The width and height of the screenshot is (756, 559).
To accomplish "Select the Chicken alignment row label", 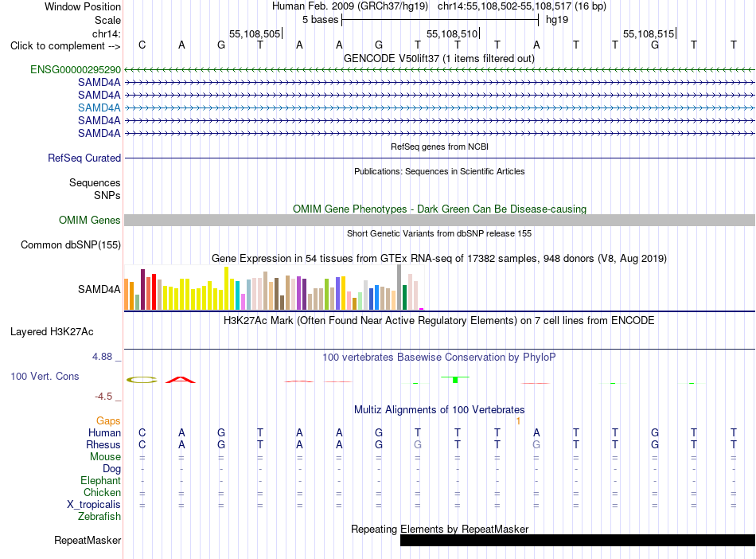I will 102,492.
